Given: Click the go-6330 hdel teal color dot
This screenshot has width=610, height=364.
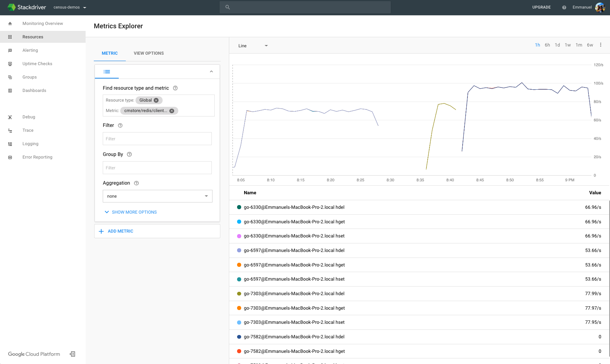Looking at the screenshot, I should pos(239,207).
